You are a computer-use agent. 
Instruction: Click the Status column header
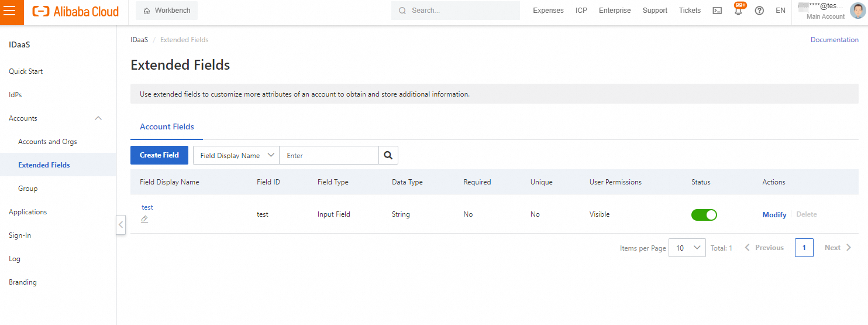pyautogui.click(x=701, y=182)
